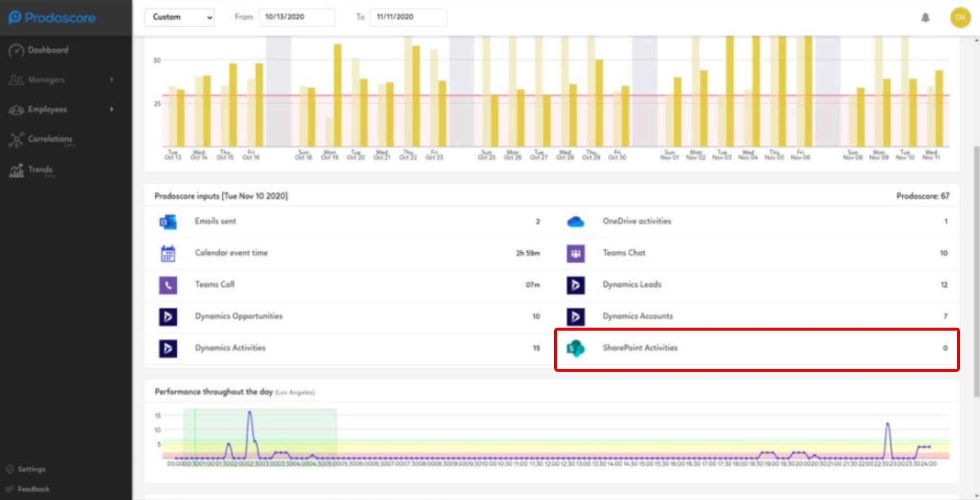Viewport: 980px width, 500px height.
Task: Expand the Managers submenu arrow
Action: (112, 79)
